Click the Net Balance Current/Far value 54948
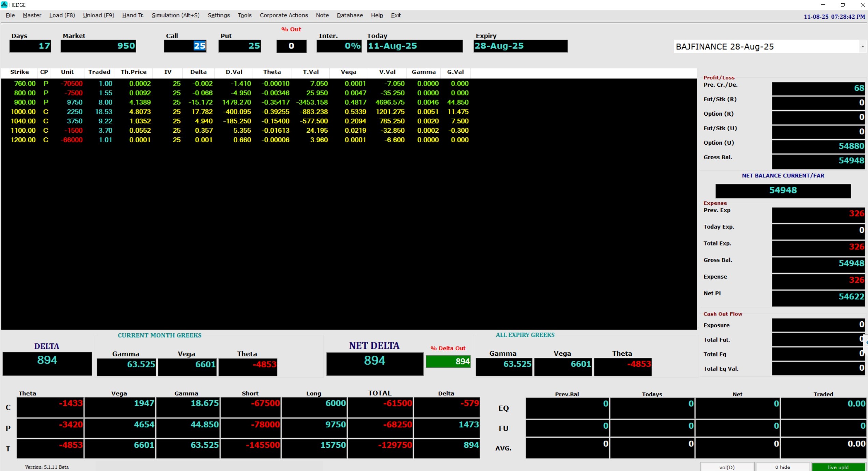This screenshot has width=868, height=471. tap(783, 191)
